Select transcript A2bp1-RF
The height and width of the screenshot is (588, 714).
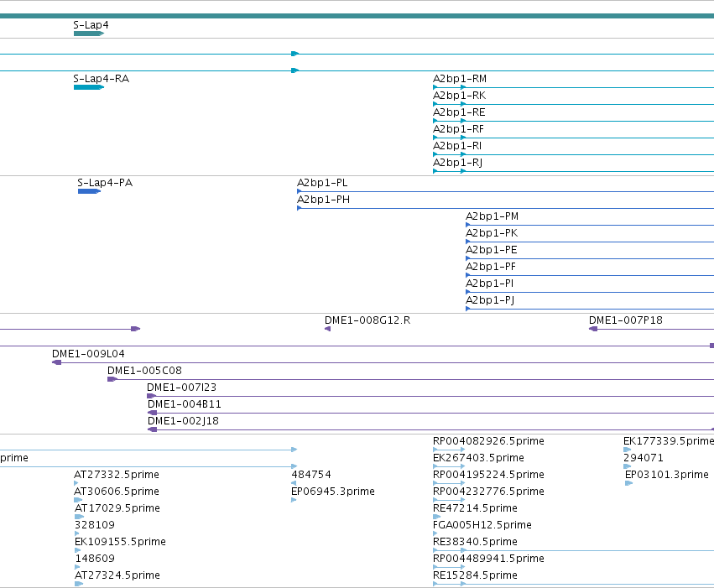pyautogui.click(x=458, y=129)
